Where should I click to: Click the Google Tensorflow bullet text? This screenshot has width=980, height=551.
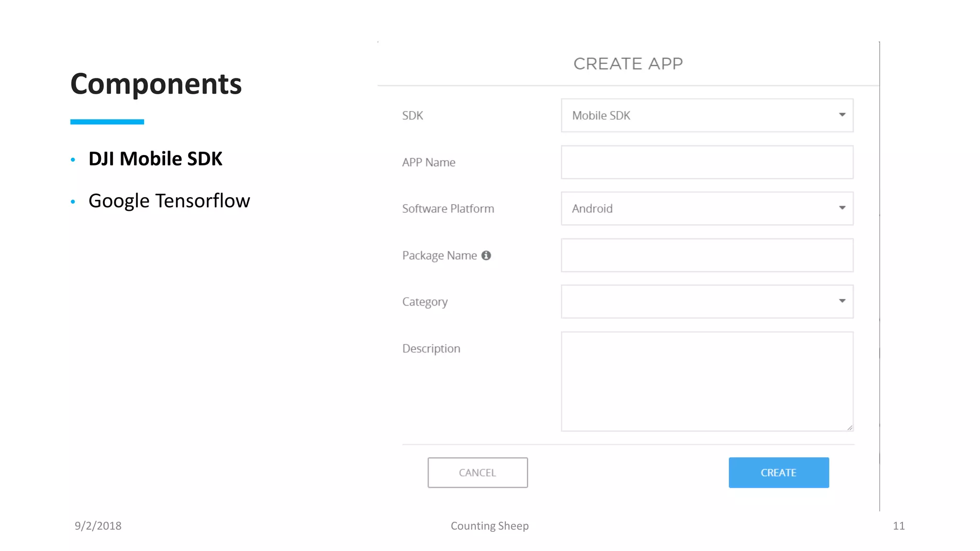click(x=169, y=201)
